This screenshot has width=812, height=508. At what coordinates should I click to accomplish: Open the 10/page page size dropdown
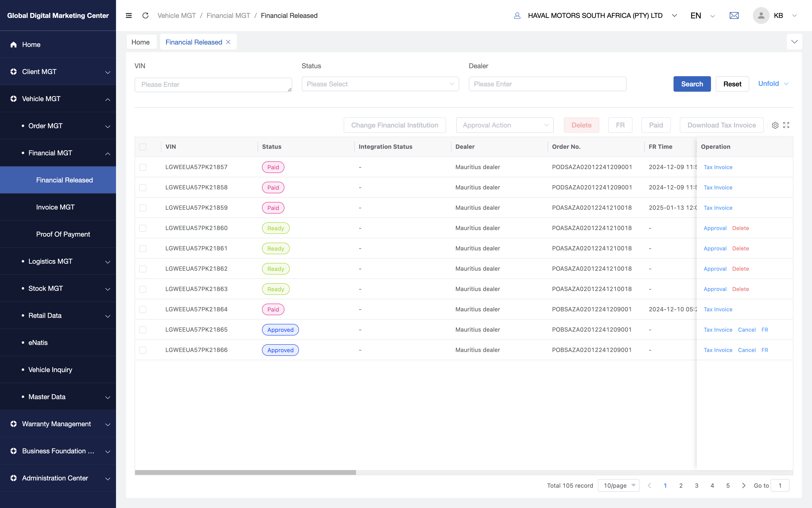[x=618, y=486]
